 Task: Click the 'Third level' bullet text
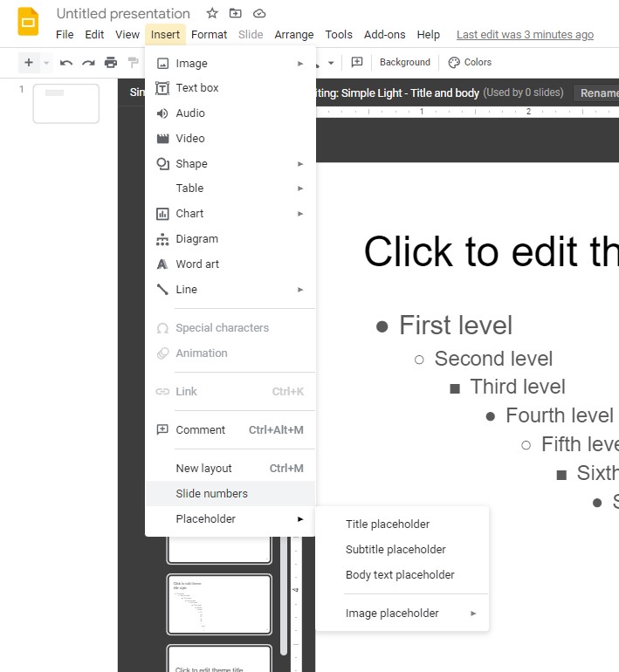tap(518, 387)
